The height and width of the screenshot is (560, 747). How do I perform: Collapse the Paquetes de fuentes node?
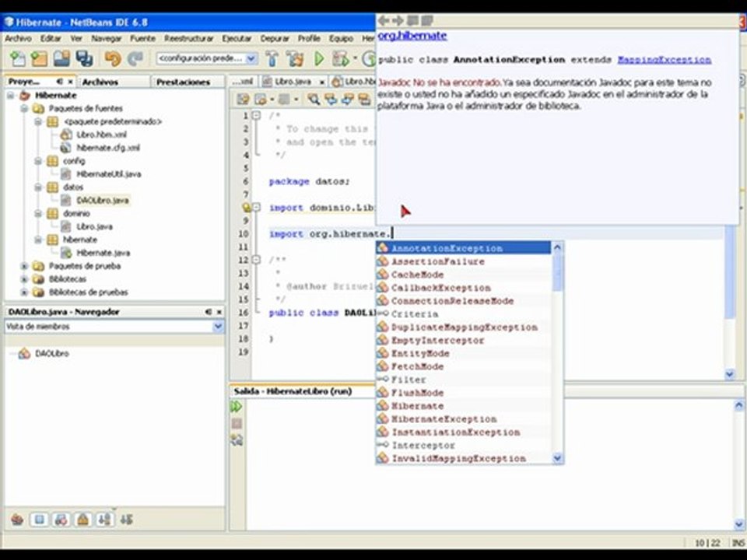click(x=24, y=109)
